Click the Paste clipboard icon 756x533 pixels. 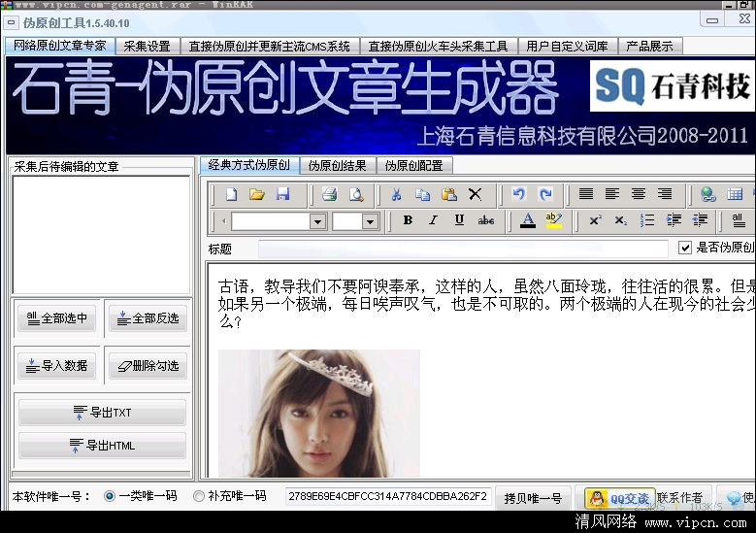click(x=449, y=194)
